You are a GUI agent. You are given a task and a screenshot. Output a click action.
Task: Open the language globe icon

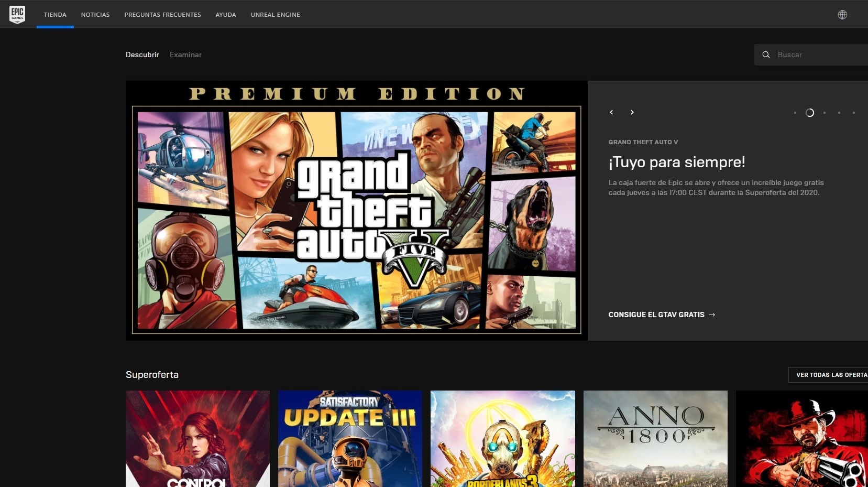pos(842,15)
